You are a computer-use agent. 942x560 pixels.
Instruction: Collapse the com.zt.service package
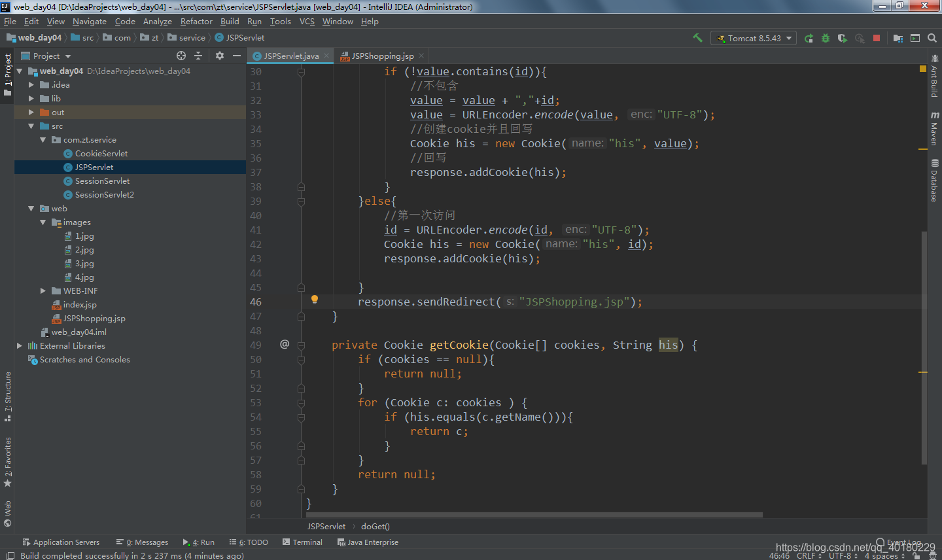tap(43, 139)
